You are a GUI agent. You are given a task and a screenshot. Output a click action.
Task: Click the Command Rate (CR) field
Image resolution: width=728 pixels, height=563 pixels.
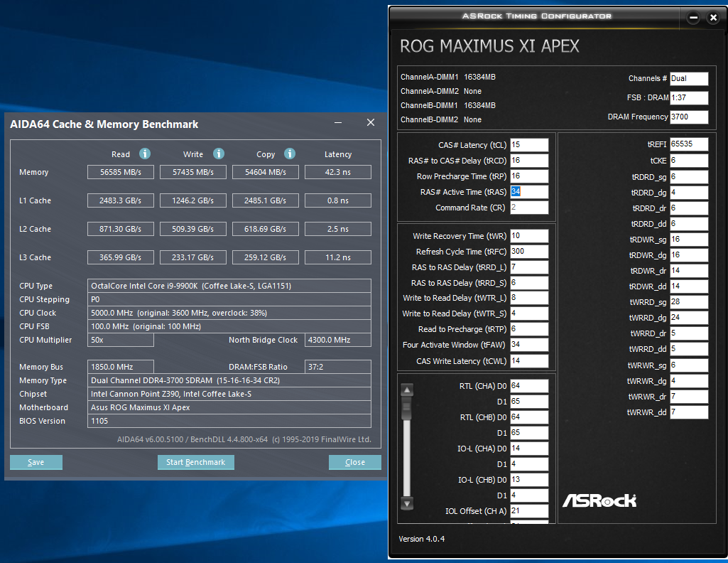coord(529,208)
